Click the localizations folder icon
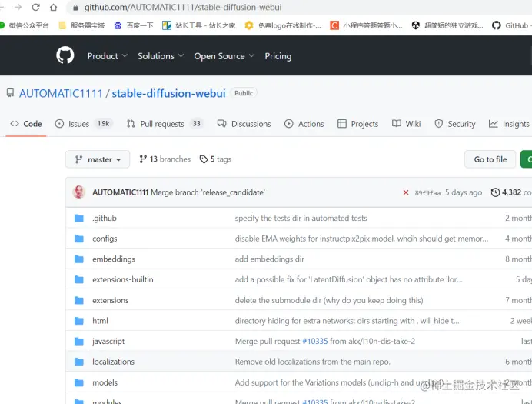 click(79, 362)
